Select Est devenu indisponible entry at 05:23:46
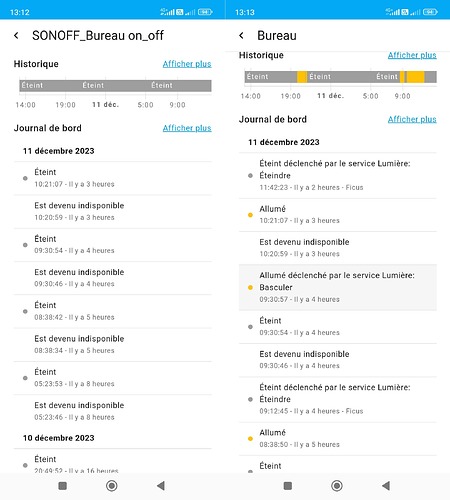 tap(113, 411)
